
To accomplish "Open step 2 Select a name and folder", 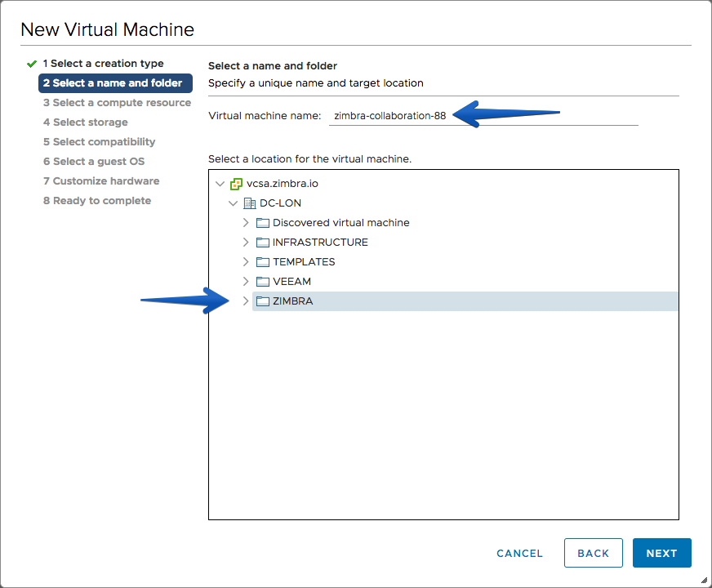I will (x=115, y=83).
